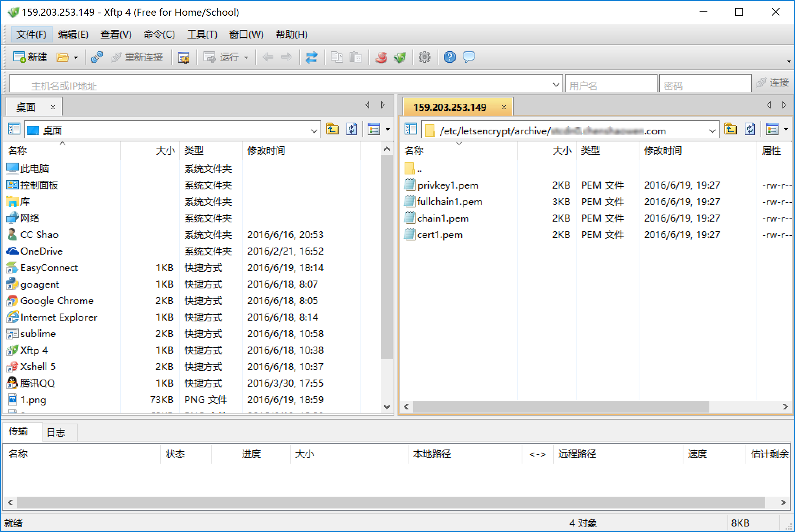795x532 pixels.
Task: Open the Help (帮助) menu
Action: (x=291, y=35)
